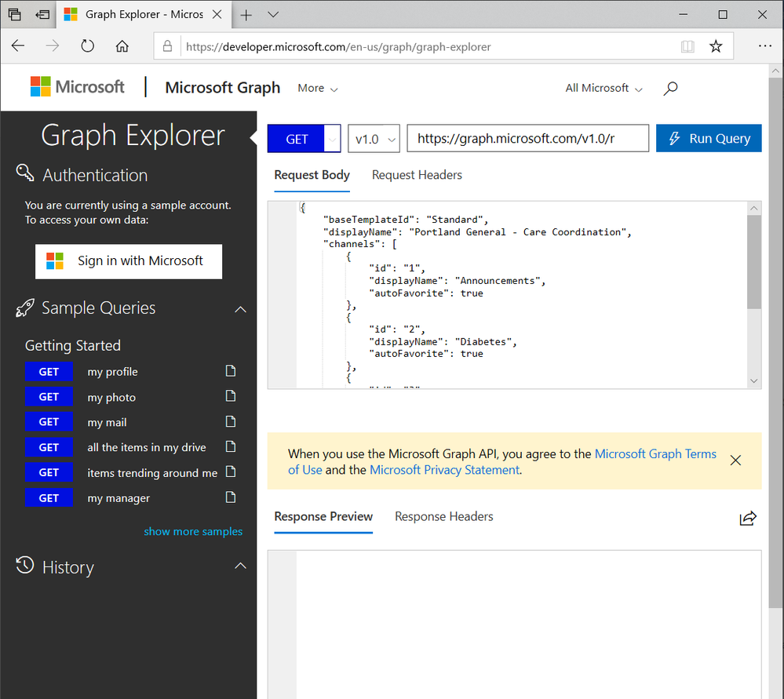The height and width of the screenshot is (699, 784).
Task: Run GET items trending around me
Action: click(49, 472)
